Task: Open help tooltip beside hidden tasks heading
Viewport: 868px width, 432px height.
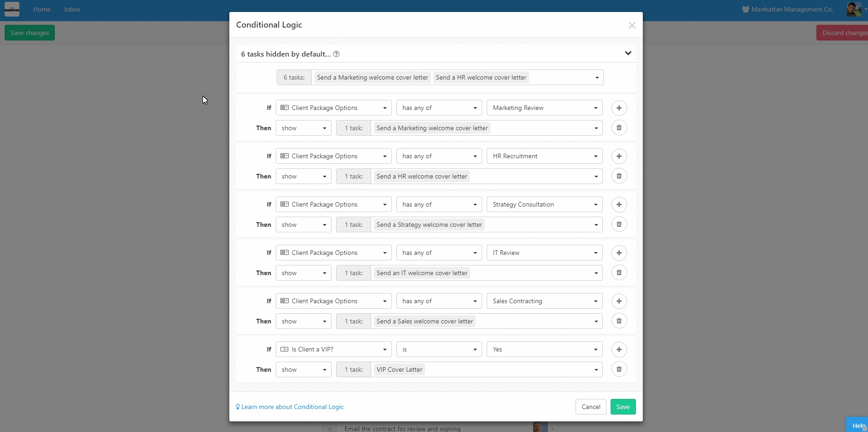Action: (336, 54)
